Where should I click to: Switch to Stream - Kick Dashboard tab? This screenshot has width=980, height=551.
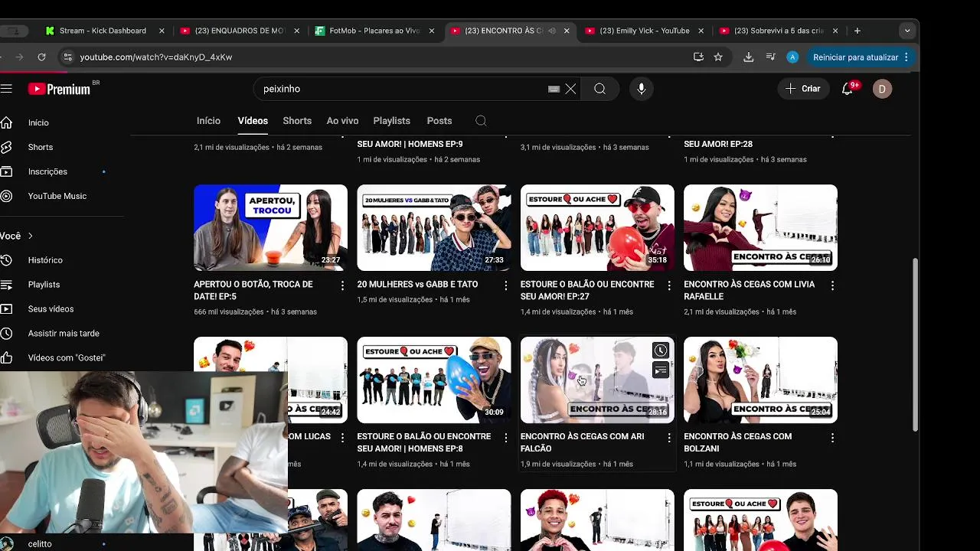(103, 31)
